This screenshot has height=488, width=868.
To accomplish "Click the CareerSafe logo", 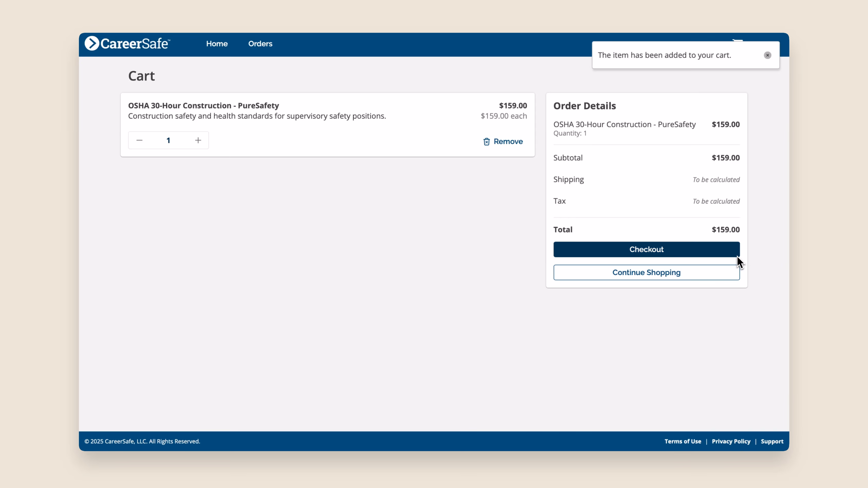I will [127, 43].
